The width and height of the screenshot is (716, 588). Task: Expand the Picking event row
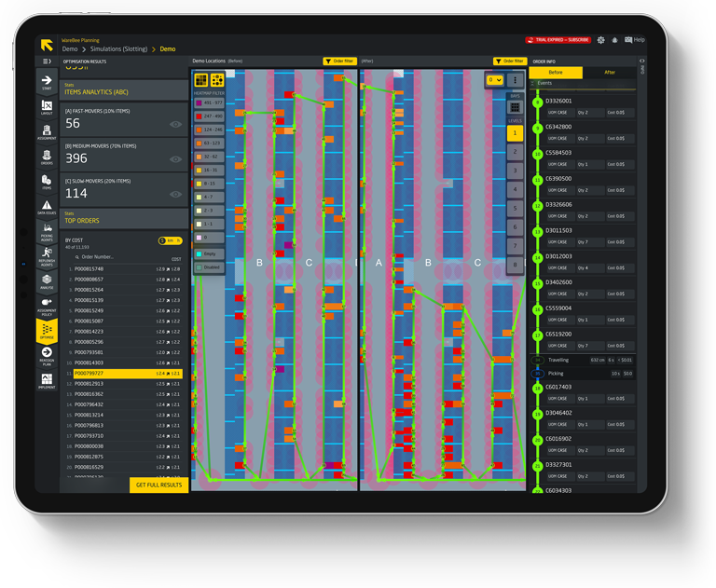point(582,374)
